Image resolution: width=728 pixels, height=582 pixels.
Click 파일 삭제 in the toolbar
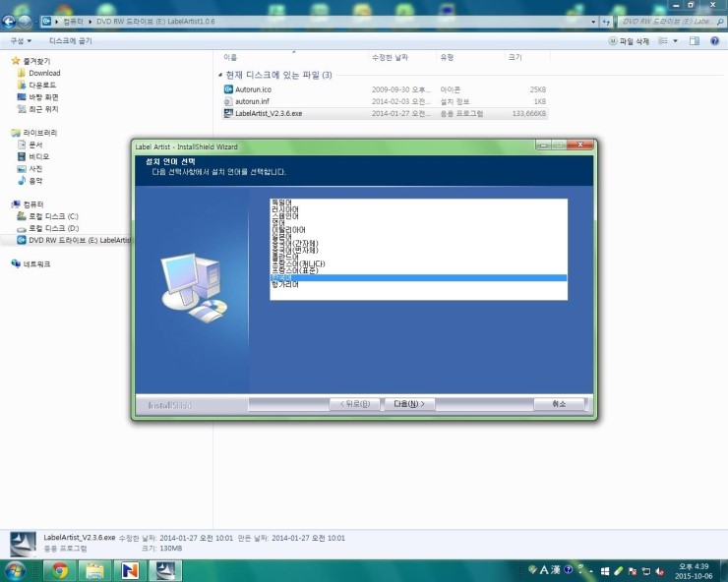click(630, 41)
